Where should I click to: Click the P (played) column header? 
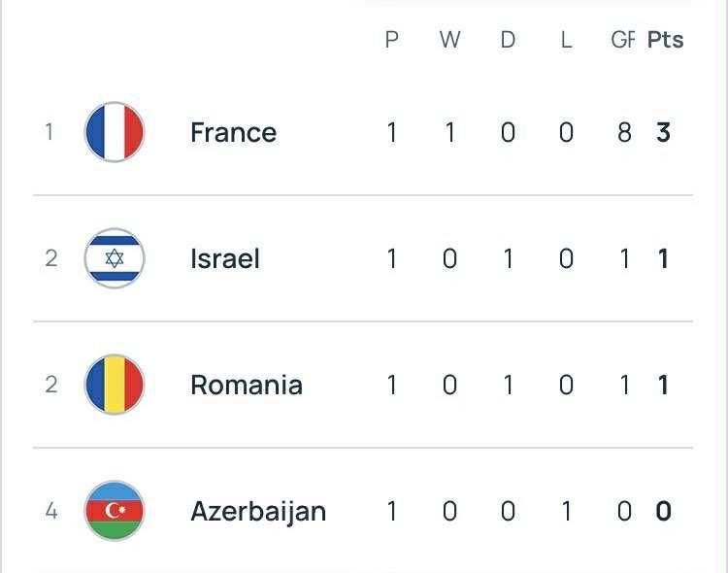392,40
